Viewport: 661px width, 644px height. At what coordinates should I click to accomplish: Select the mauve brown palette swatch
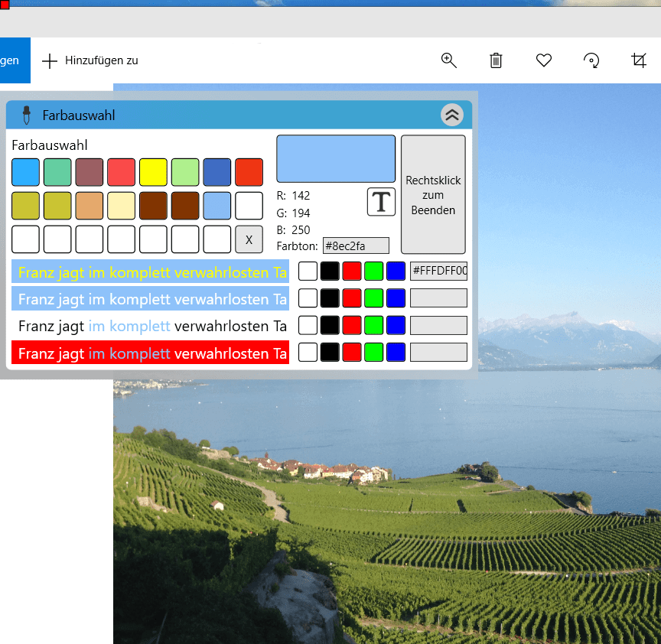(90, 172)
